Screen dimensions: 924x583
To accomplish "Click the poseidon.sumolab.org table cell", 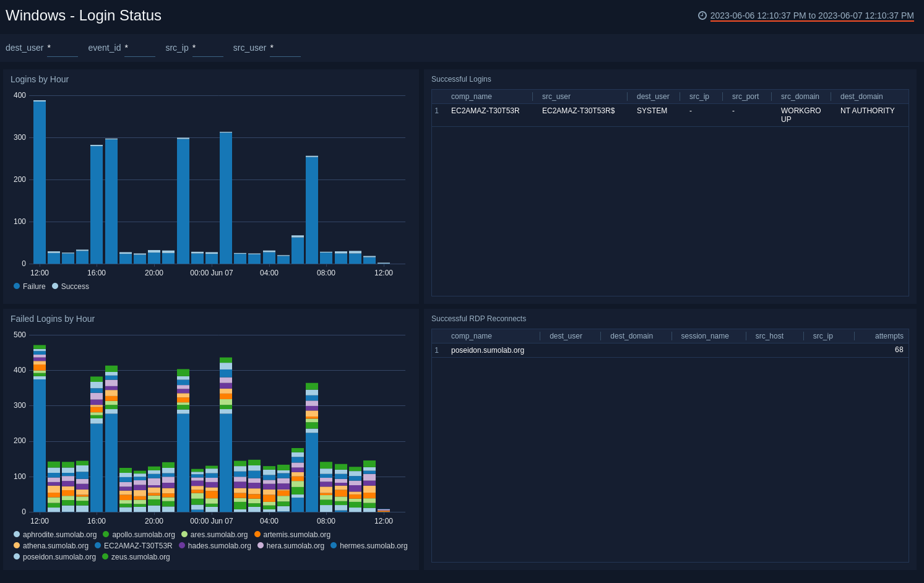I will click(488, 350).
